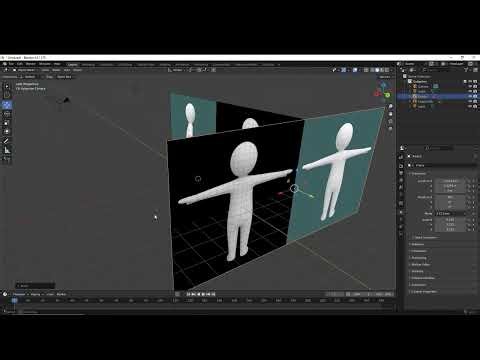The height and width of the screenshot is (360, 480).
Task: Switch to the Modeling workspace tab
Action: [88, 65]
